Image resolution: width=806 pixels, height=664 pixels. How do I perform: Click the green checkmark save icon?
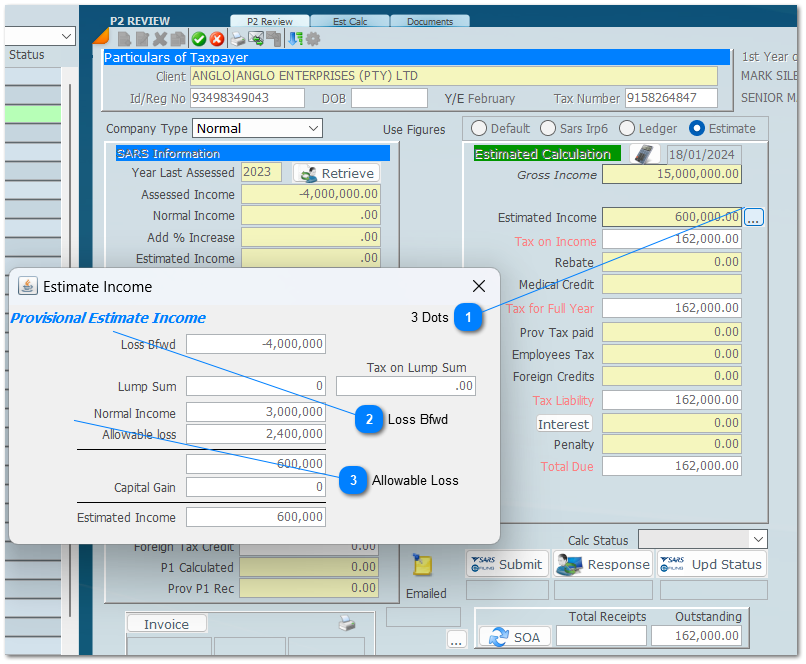(x=199, y=39)
